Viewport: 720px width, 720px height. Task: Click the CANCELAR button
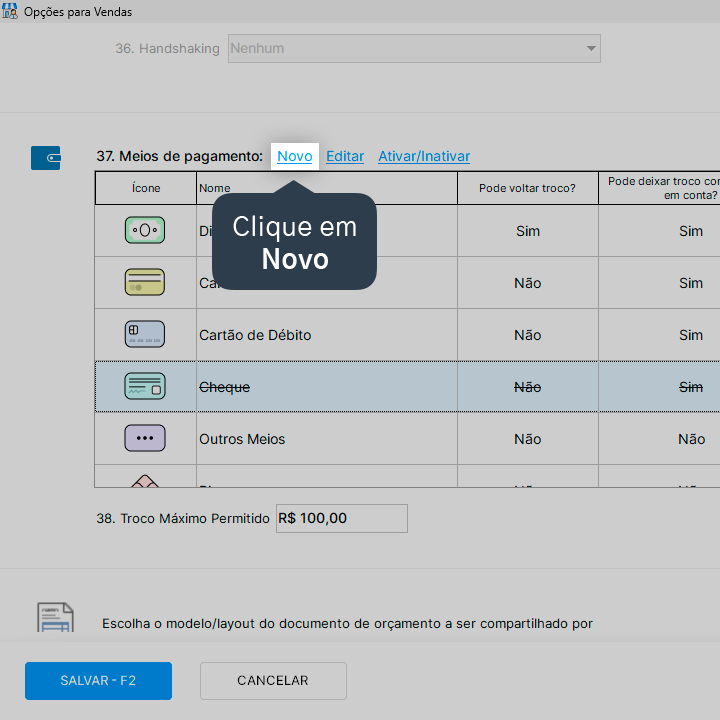click(x=273, y=681)
